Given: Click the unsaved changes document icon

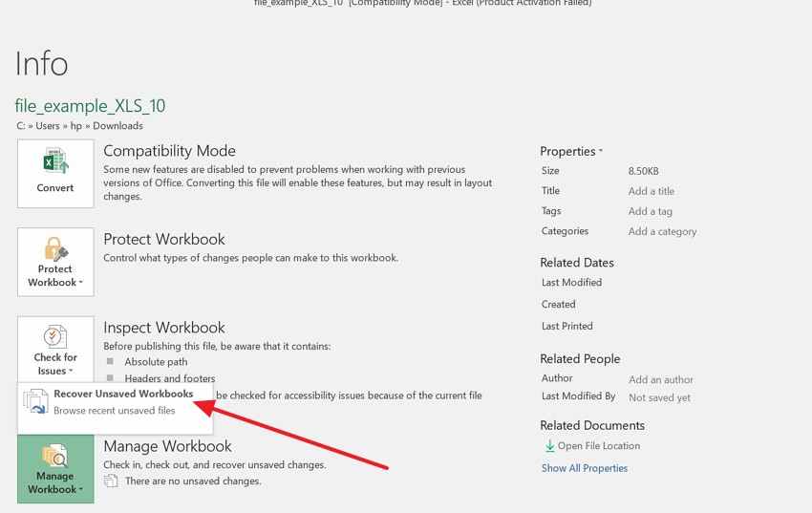Looking at the screenshot, I should (x=110, y=481).
